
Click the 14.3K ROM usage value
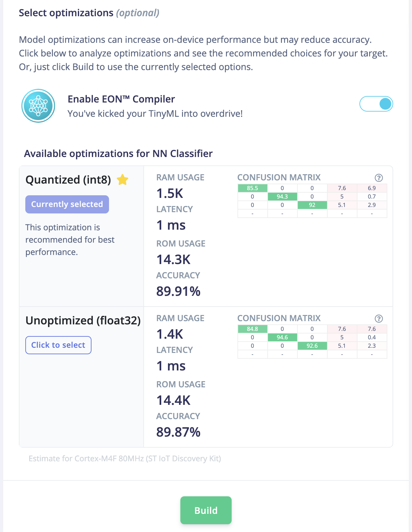click(x=174, y=260)
